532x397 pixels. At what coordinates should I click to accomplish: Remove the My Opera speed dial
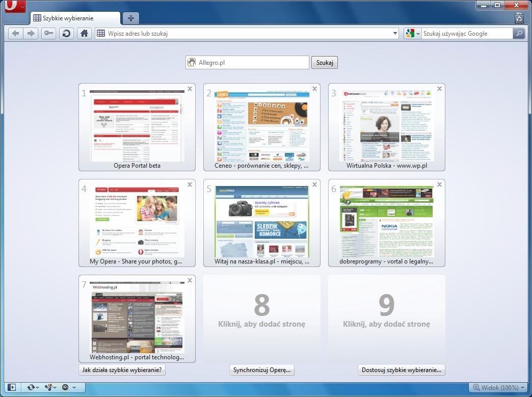(x=190, y=184)
